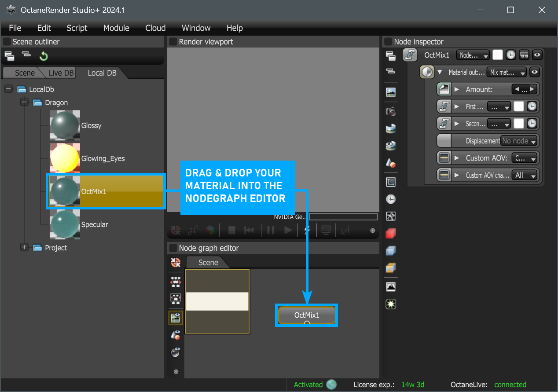Click the refresh icon in Scene outliner
Screen dimensions: 558x392
pos(44,56)
